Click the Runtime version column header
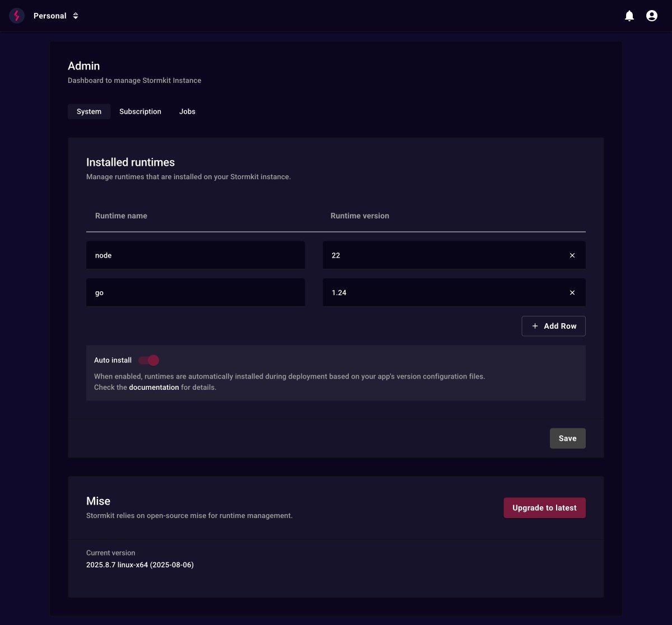Screen dimensions: 672x625 click(360, 216)
